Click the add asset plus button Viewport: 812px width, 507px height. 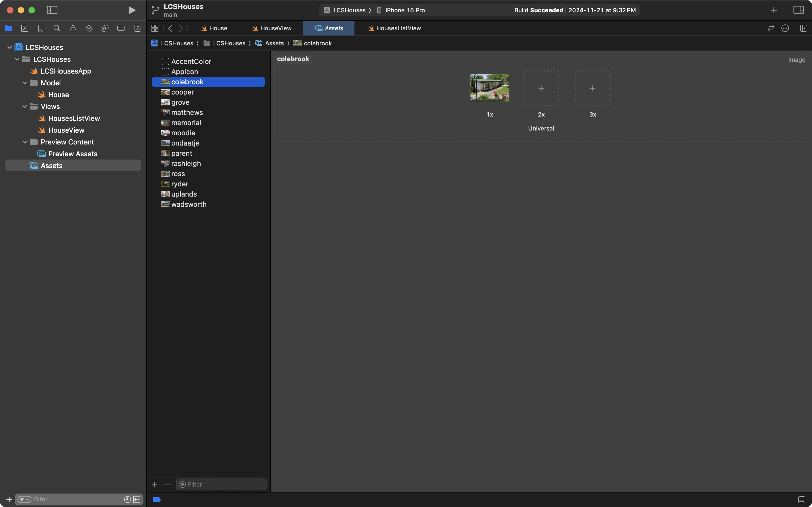click(x=154, y=484)
